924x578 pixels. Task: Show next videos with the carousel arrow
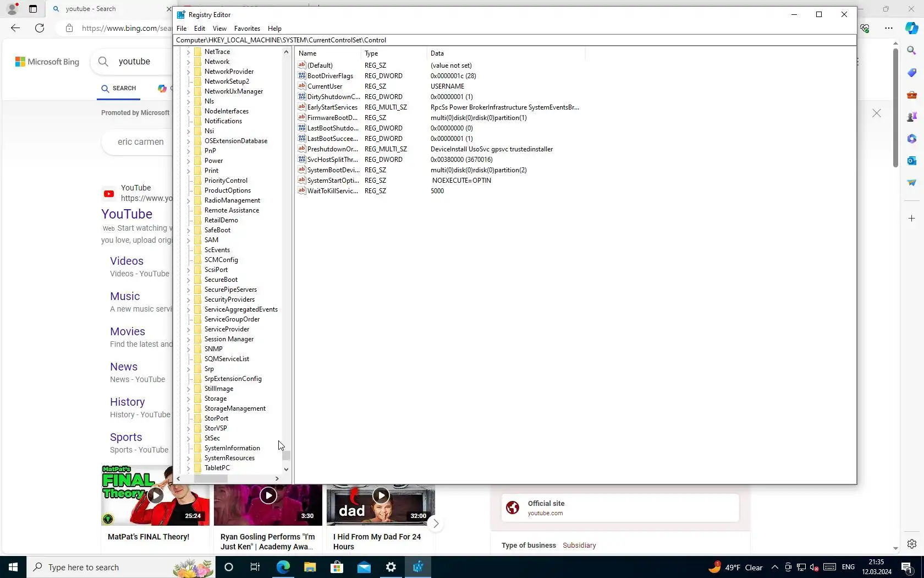(x=436, y=524)
